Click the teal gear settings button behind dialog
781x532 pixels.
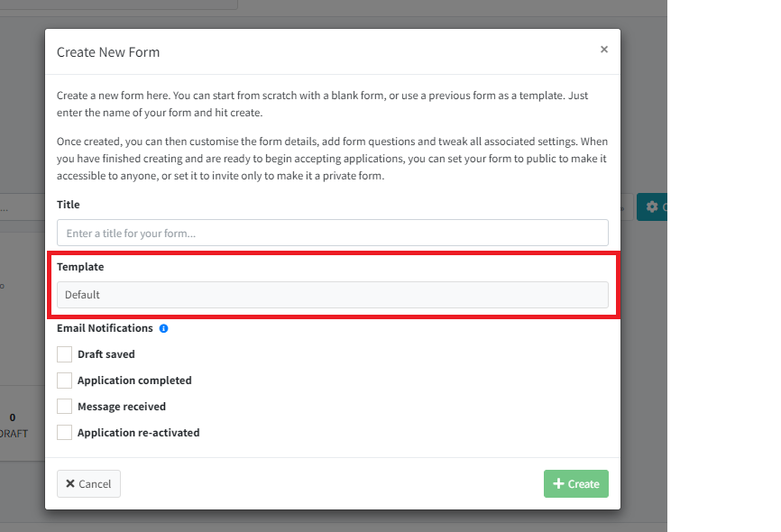pos(652,206)
